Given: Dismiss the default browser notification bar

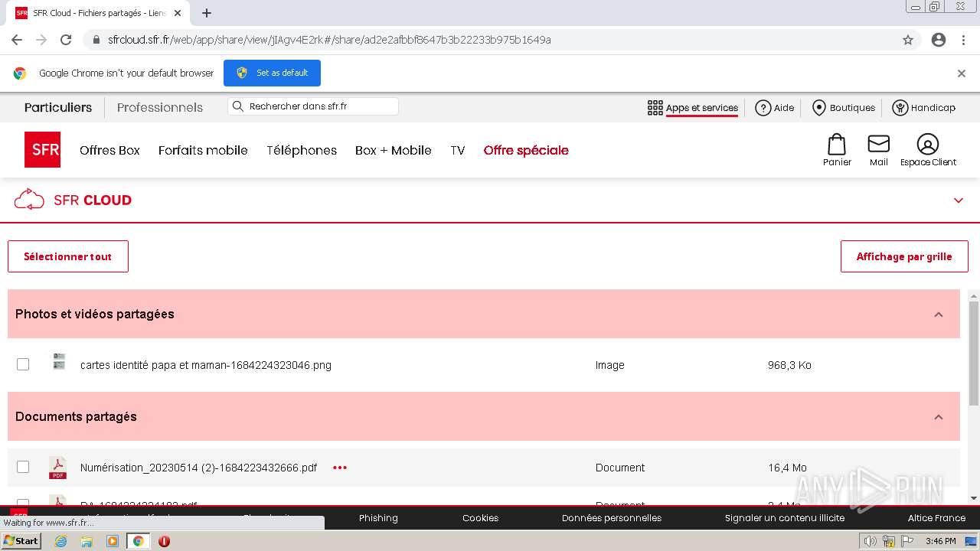Looking at the screenshot, I should click(962, 73).
